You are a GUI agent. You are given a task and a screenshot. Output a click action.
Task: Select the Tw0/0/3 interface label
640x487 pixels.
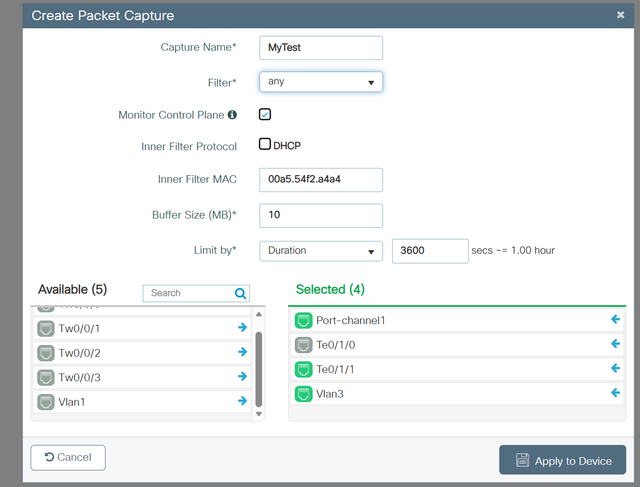point(79,378)
